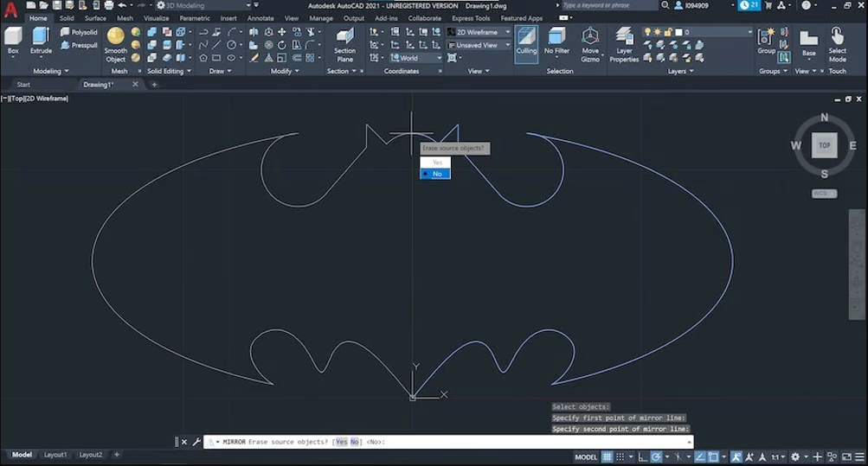
Task: Click the Box primitive tool
Action: 13,40
